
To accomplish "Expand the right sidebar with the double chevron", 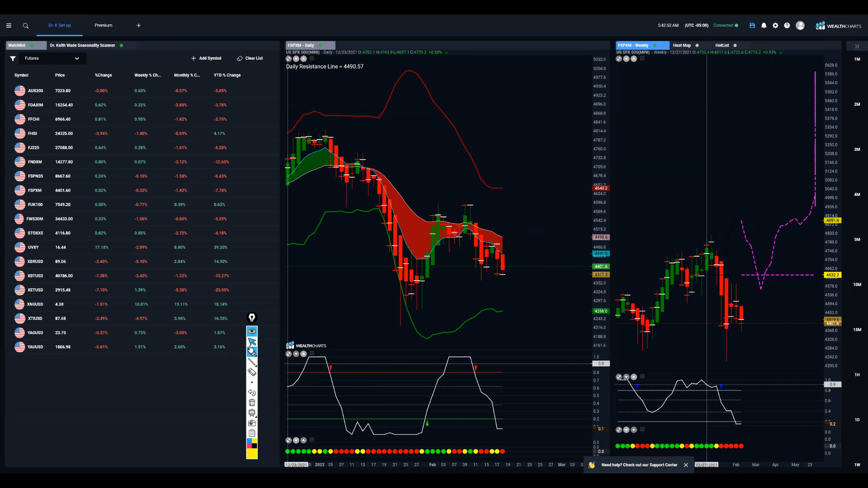I will click(x=857, y=47).
